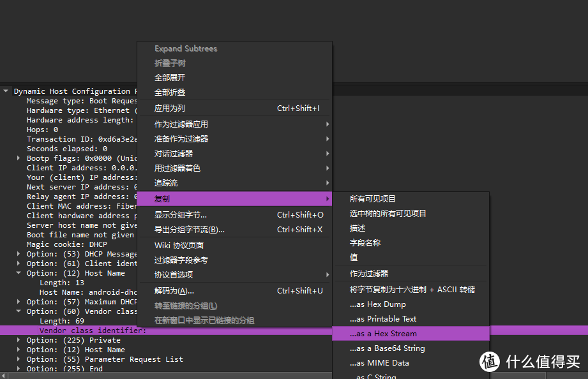The height and width of the screenshot is (379, 588).
Task: Choose 解码为(A) menu item
Action: [x=235, y=290]
